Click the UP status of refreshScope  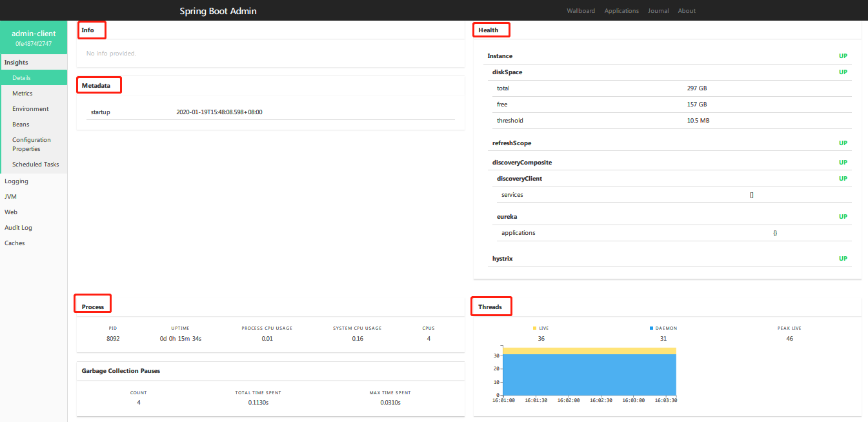(843, 143)
